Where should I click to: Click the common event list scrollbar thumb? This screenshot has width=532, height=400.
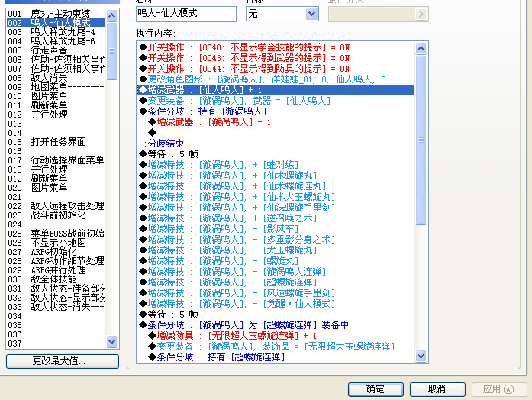pyautogui.click(x=111, y=51)
